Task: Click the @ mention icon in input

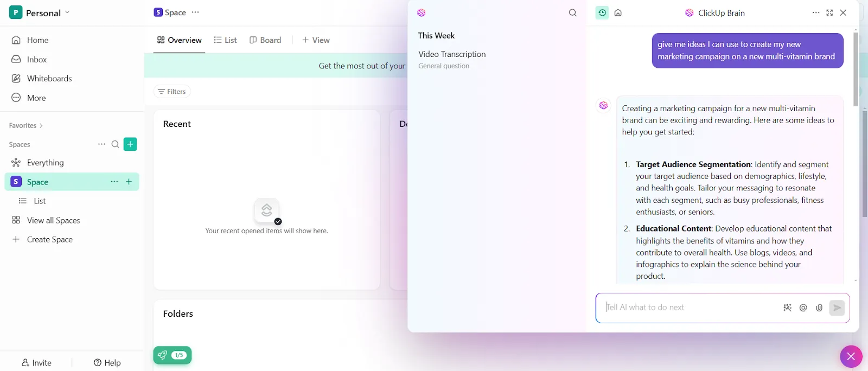Action: point(803,308)
